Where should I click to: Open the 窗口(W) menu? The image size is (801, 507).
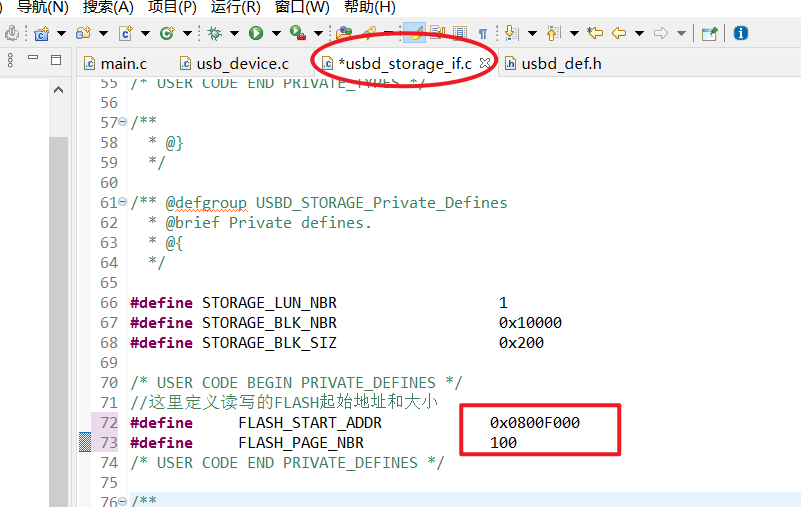click(x=302, y=7)
